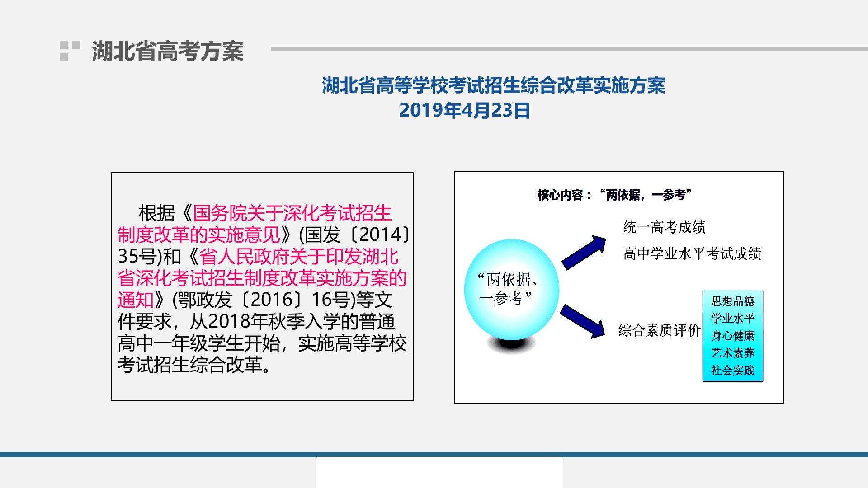Click the dark shadow under the sphere

[511, 345]
